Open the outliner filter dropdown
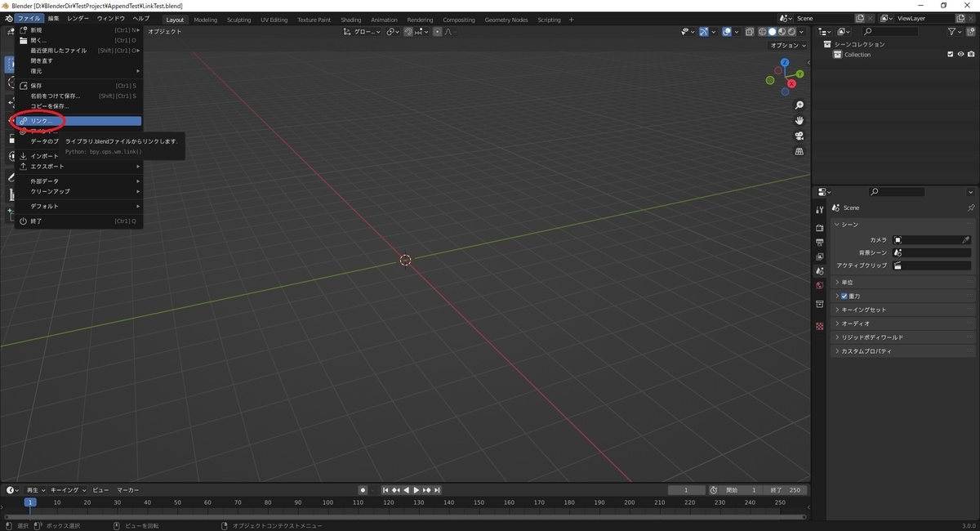The height and width of the screenshot is (531, 980). [x=955, y=32]
